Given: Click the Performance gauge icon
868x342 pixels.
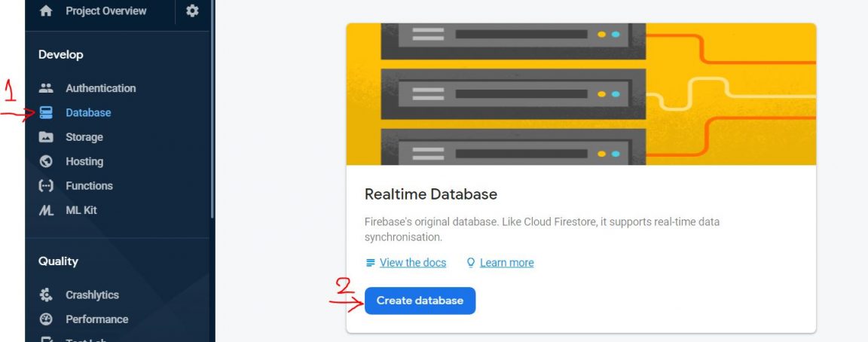Looking at the screenshot, I should pos(46,319).
